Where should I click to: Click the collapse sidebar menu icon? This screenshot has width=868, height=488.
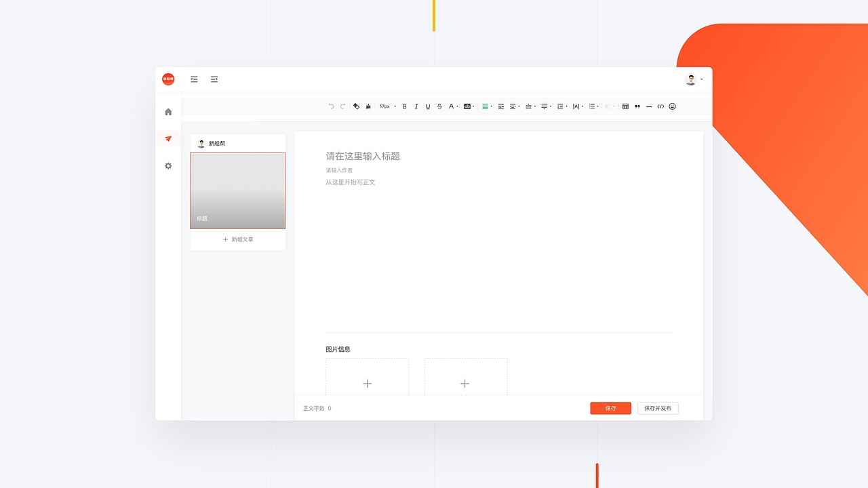[x=194, y=79]
